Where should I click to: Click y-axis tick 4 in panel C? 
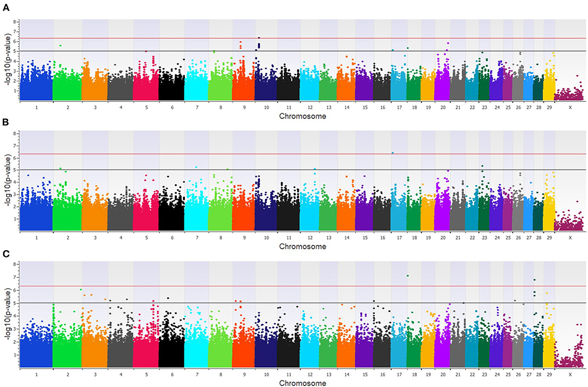coord(15,316)
